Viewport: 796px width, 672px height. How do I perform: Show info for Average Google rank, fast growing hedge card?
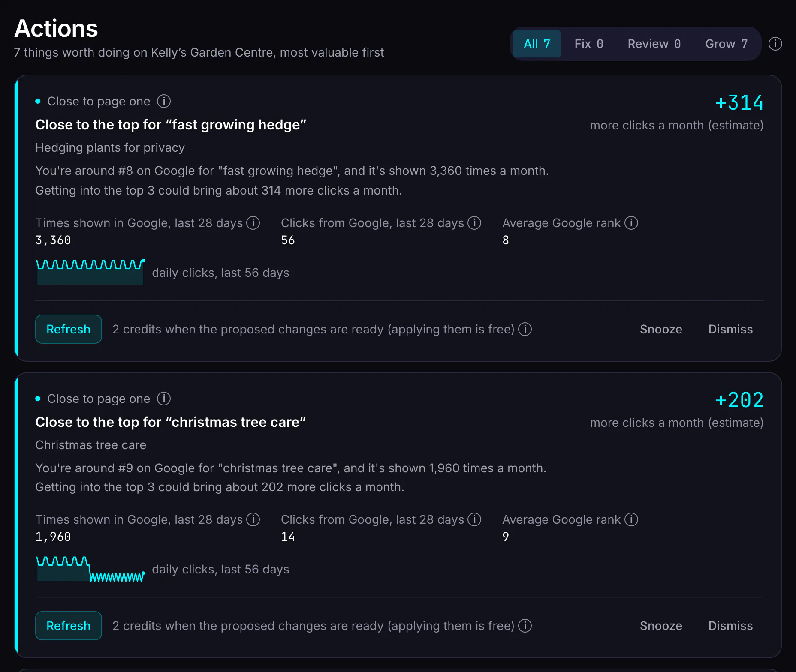click(631, 223)
